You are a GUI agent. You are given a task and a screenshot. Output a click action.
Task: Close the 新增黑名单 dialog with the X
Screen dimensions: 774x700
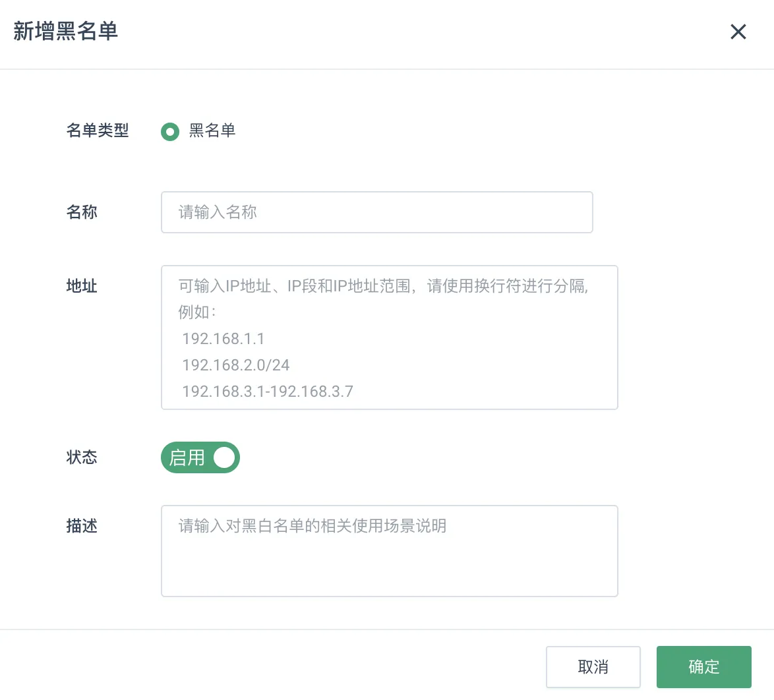tap(738, 32)
